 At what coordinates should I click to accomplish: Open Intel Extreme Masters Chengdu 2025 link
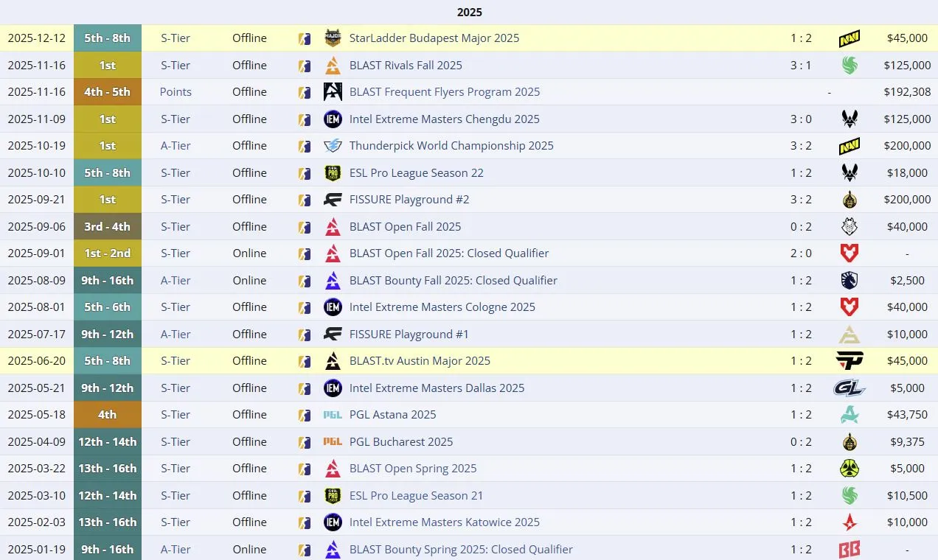445,119
